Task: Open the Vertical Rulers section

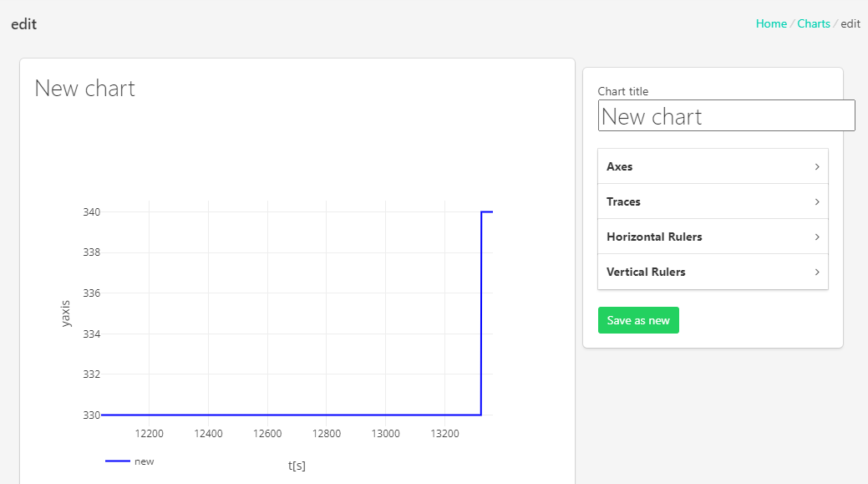Action: [713, 272]
